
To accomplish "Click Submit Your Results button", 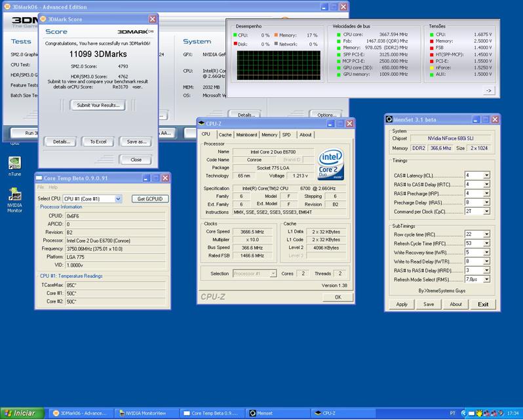I will (98, 105).
